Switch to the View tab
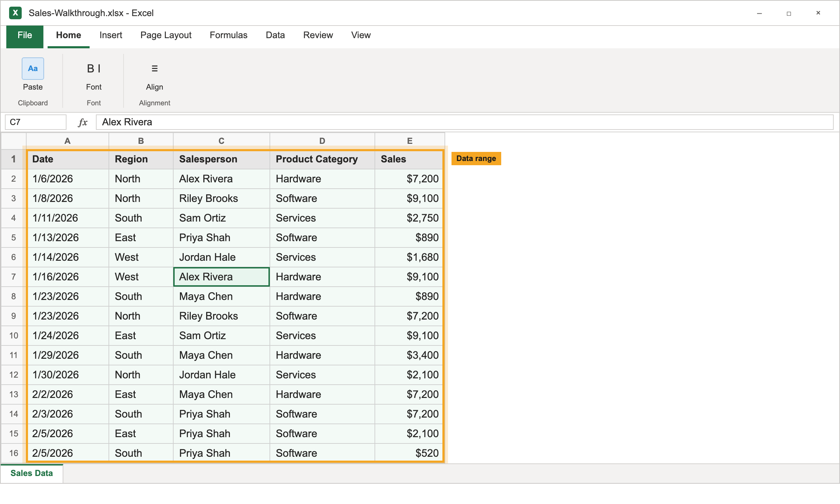 pyautogui.click(x=361, y=35)
